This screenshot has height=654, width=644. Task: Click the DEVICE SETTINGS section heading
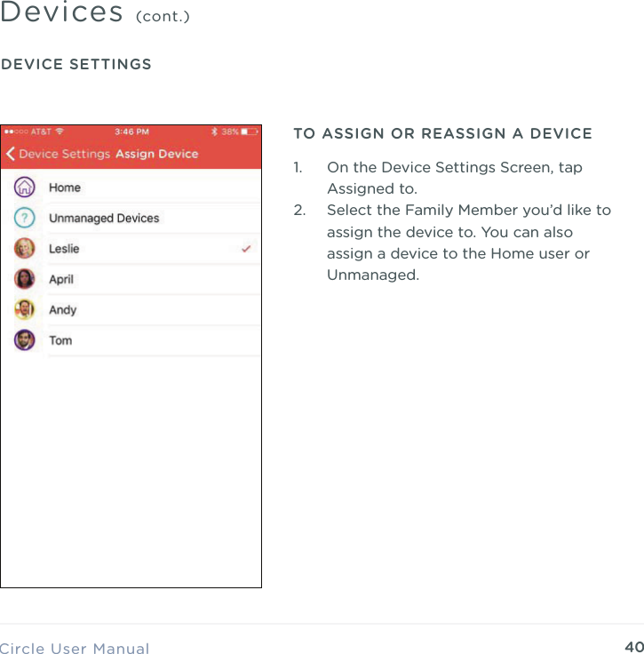76,64
